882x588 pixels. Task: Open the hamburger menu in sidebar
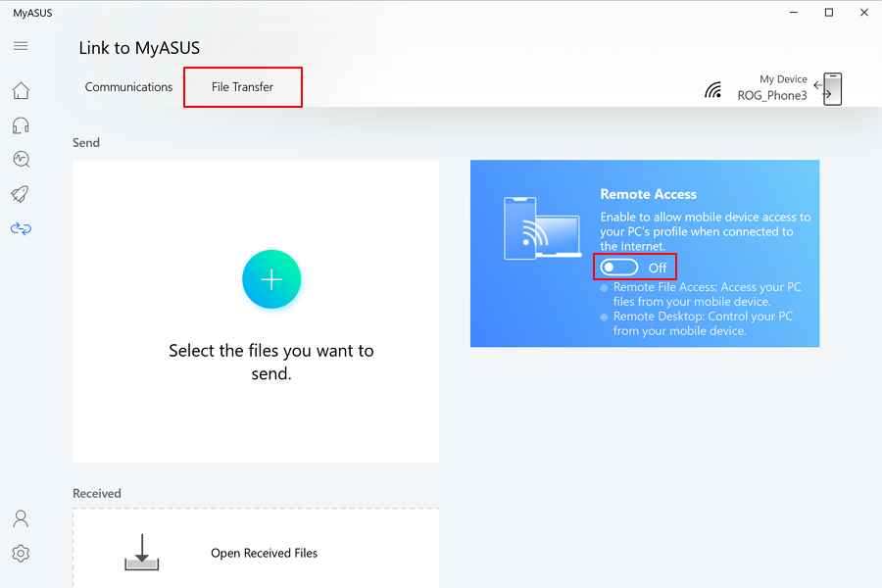[21, 46]
